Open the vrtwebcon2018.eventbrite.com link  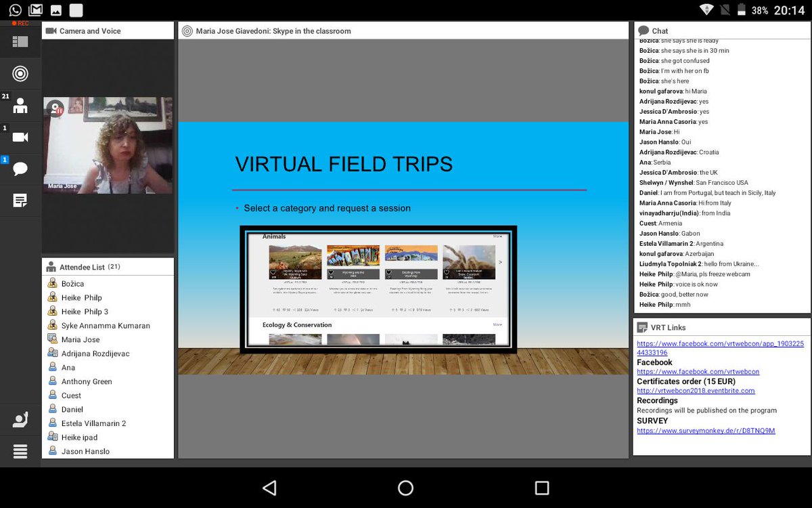click(696, 390)
